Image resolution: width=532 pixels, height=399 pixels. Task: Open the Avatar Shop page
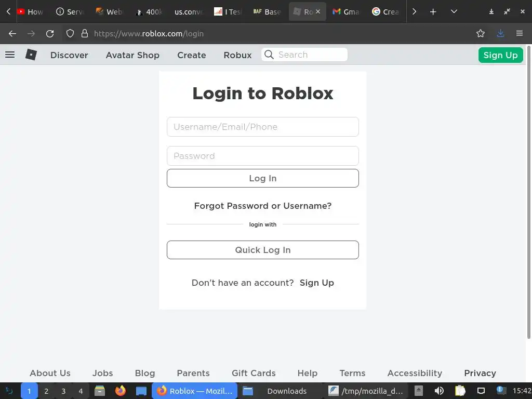click(132, 55)
